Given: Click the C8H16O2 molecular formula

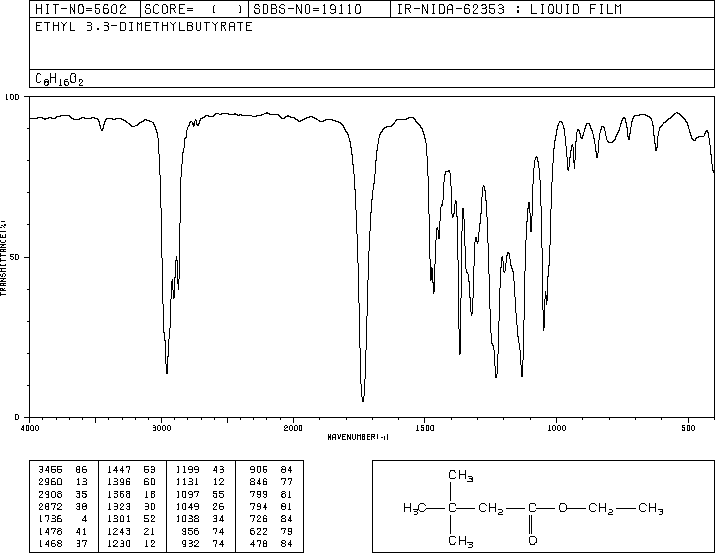Looking at the screenshot, I should 59,80.
